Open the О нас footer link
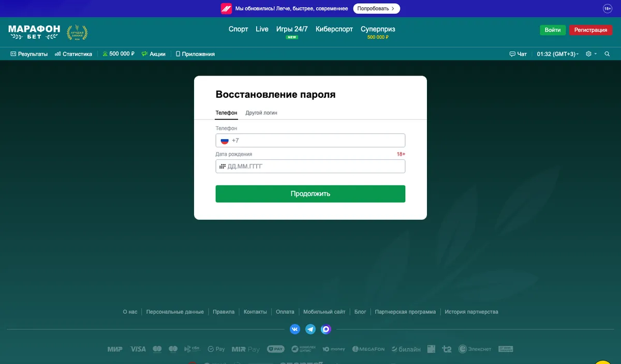Image resolution: width=621 pixels, height=364 pixels. click(130, 312)
